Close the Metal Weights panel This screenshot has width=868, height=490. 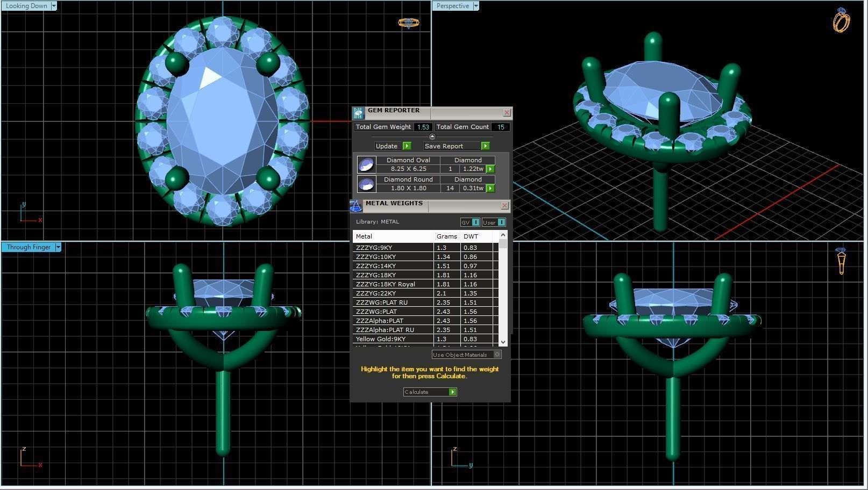(x=504, y=205)
